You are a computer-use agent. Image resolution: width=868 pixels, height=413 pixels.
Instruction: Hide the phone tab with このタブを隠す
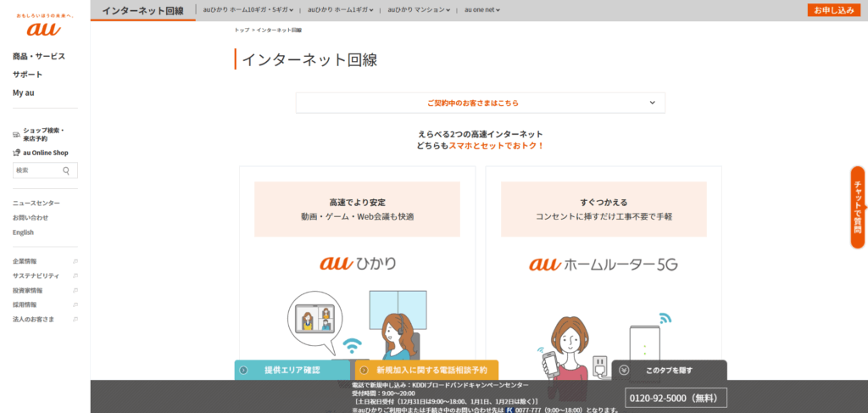[x=669, y=370]
